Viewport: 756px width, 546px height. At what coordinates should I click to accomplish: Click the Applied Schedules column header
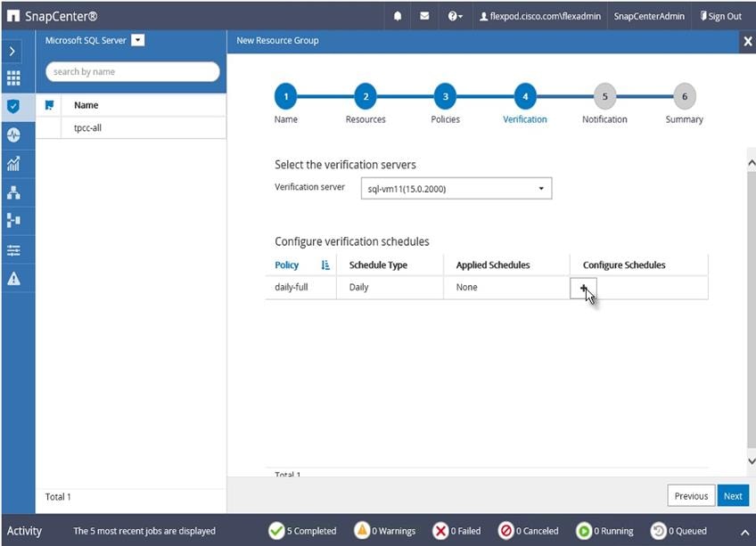pos(493,265)
